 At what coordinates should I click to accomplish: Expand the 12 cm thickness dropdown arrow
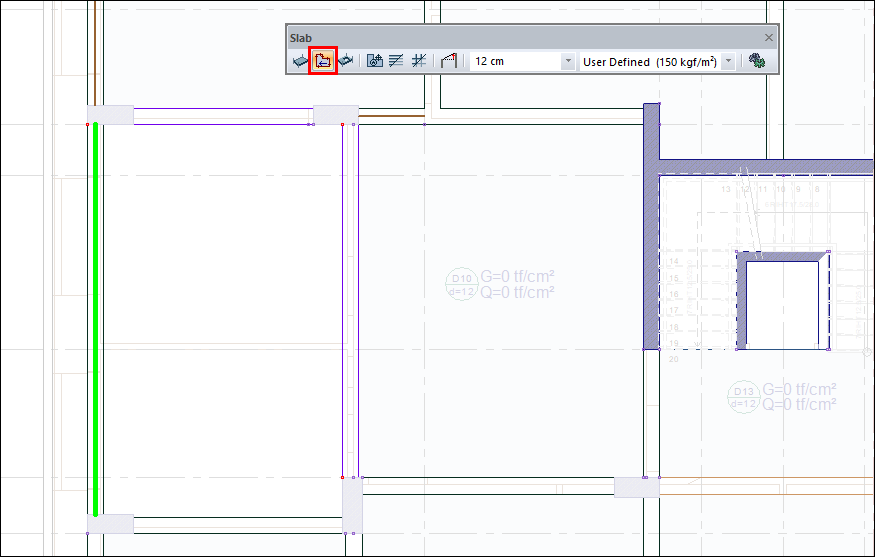coord(568,62)
